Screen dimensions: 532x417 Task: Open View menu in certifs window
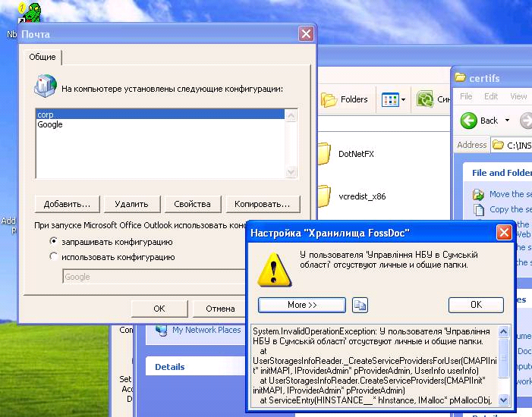(x=518, y=96)
